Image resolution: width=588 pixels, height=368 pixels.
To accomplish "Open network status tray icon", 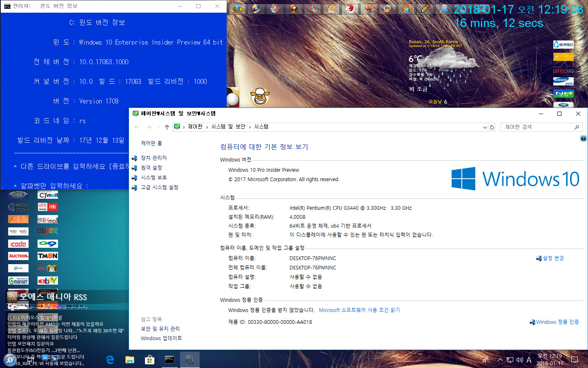I will (510, 360).
